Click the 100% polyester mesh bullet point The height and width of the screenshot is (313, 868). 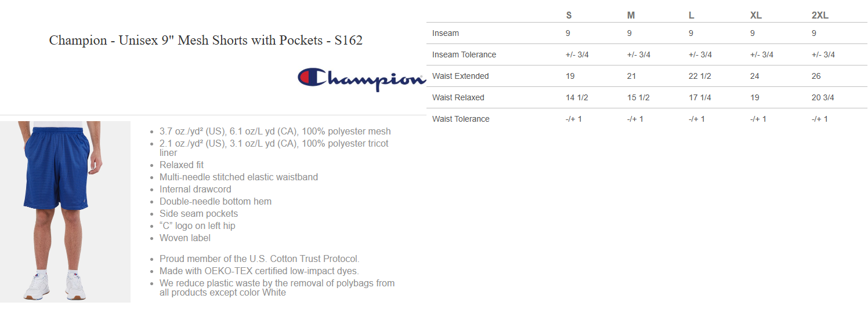pyautogui.click(x=275, y=132)
